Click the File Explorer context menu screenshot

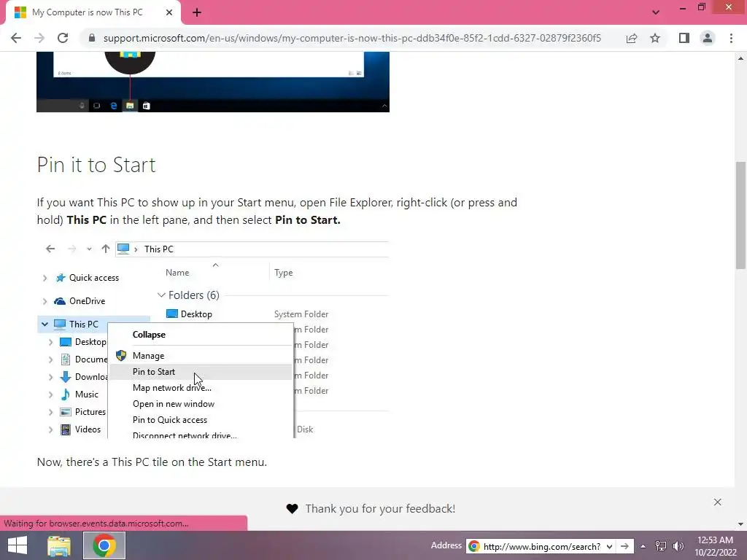point(213,340)
